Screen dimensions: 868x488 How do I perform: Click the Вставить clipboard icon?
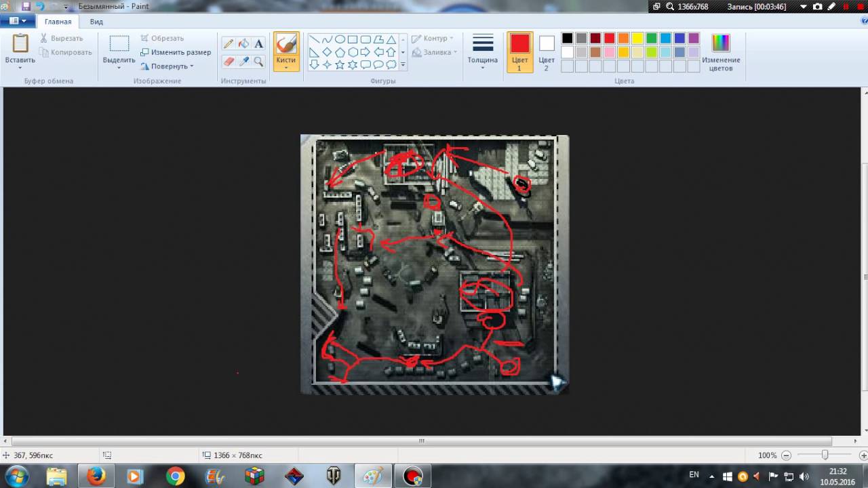coord(20,44)
